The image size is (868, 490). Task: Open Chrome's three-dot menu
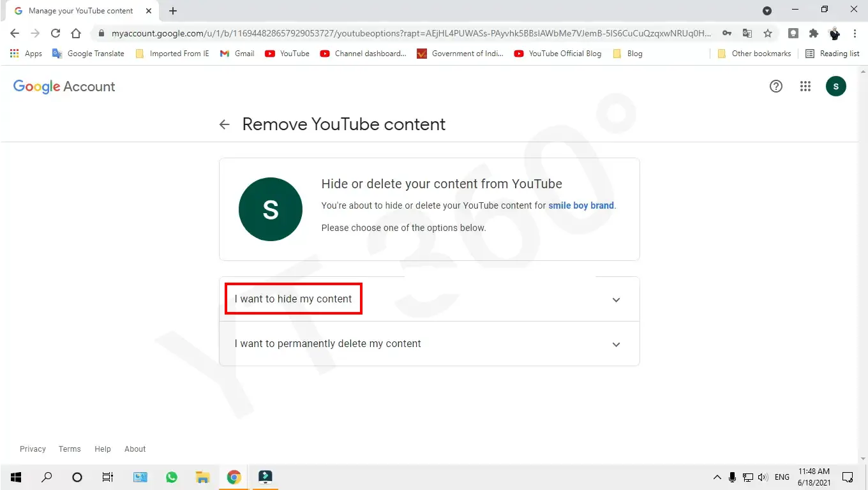855,33
